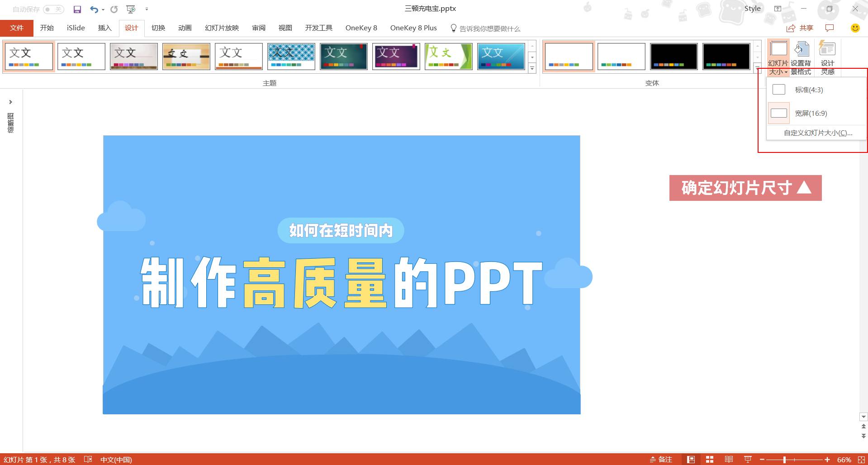Viewport: 868px width, 465px height.
Task: Switch to the 开始 tab
Action: pos(47,28)
